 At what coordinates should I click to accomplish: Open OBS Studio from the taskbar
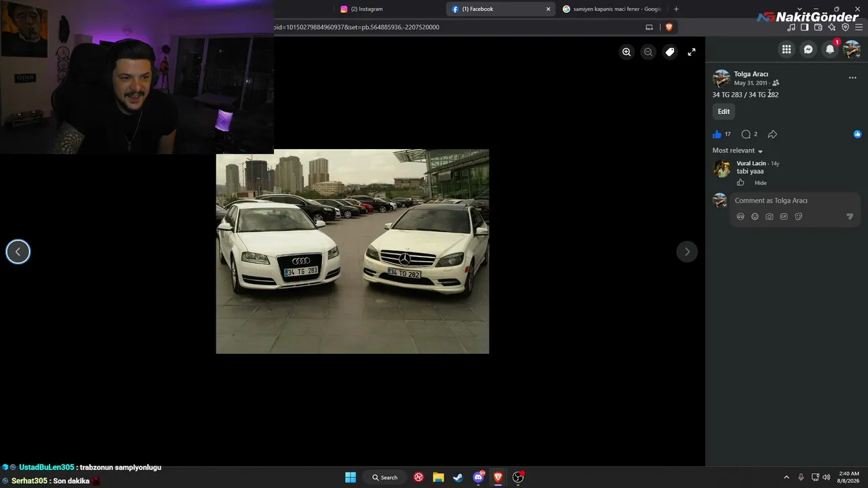pos(518,477)
